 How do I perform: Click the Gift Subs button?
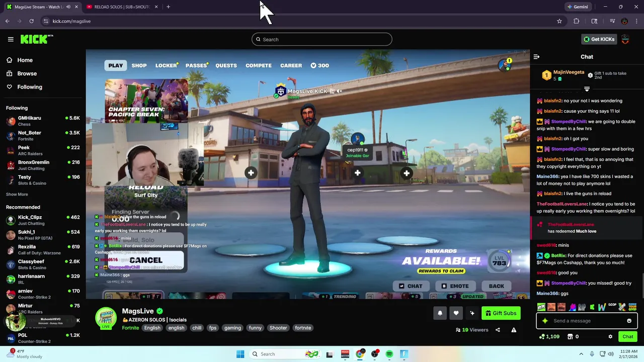click(501, 313)
